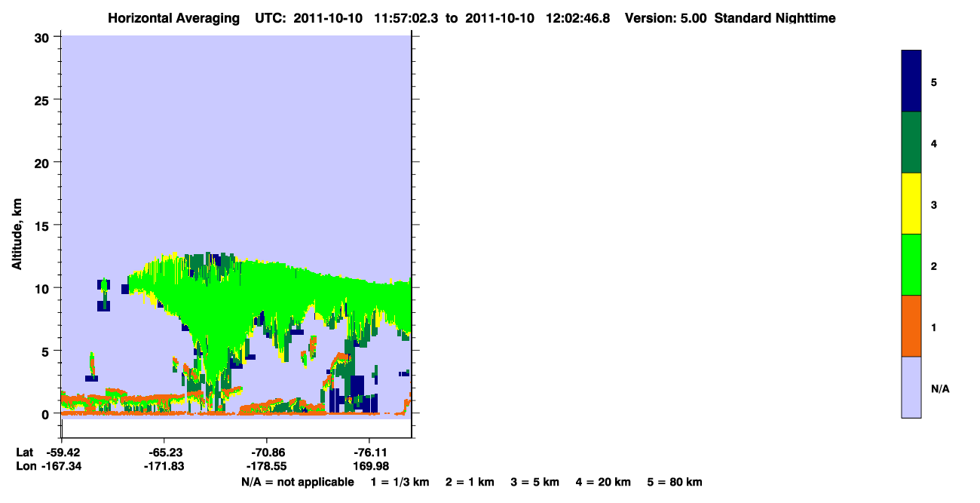This screenshot has width=980, height=503.
Task: Click the dark blue colorbar segment labeled 5
Action: point(911,81)
